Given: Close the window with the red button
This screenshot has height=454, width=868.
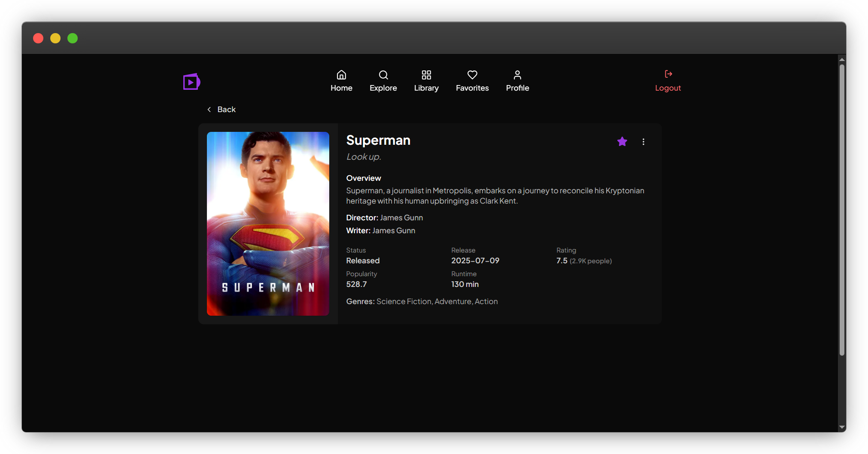Looking at the screenshot, I should pos(38,38).
